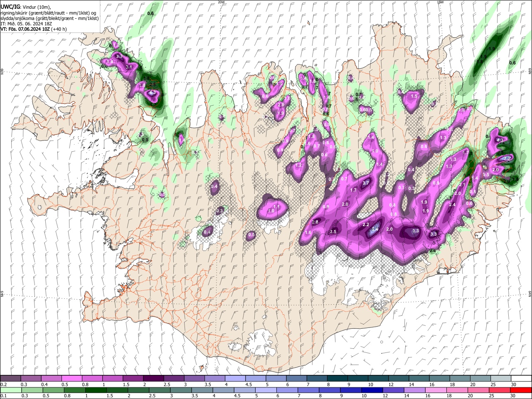This screenshot has height=399, width=532.
Task: Click the dark plum 0.2–0.3 swatch in top legend row
Action: [x=10, y=379]
